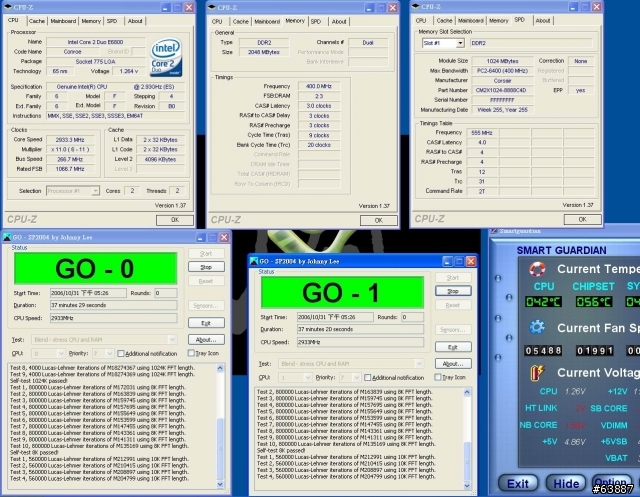This screenshot has height=497, width=640.
Task: Click the first CPU-Z window title icon
Action: 8,7
